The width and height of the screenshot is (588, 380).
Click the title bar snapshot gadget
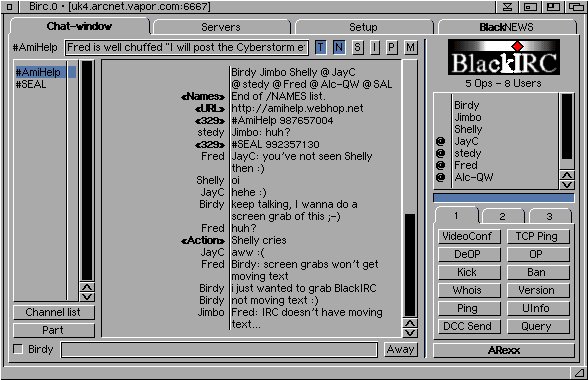[x=507, y=7]
